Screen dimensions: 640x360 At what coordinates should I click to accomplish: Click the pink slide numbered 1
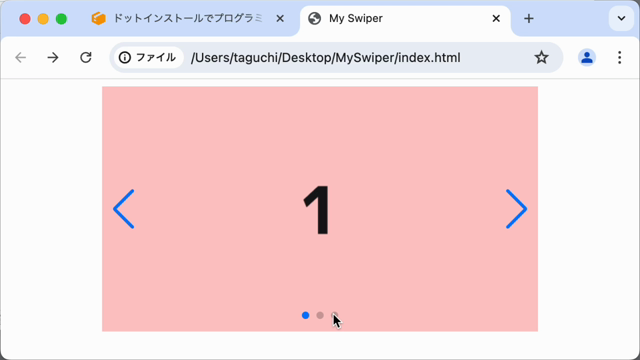click(x=320, y=209)
